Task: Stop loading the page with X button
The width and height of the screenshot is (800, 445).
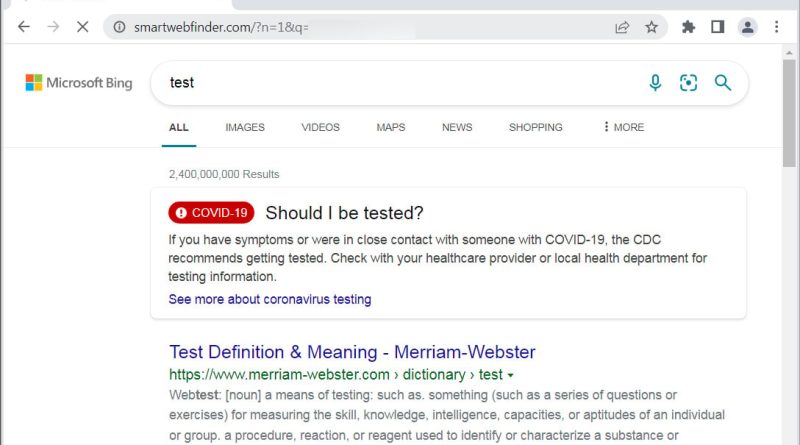Action: [84, 27]
